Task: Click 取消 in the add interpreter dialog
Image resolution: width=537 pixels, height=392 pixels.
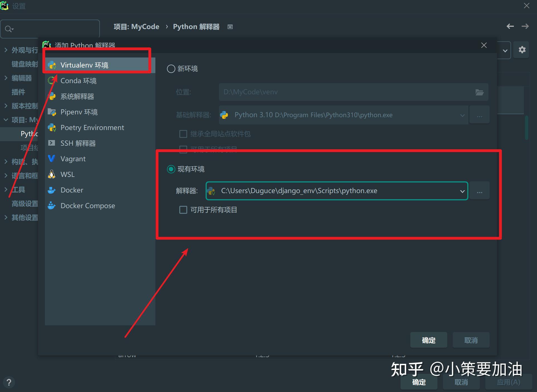Action: 471,340
